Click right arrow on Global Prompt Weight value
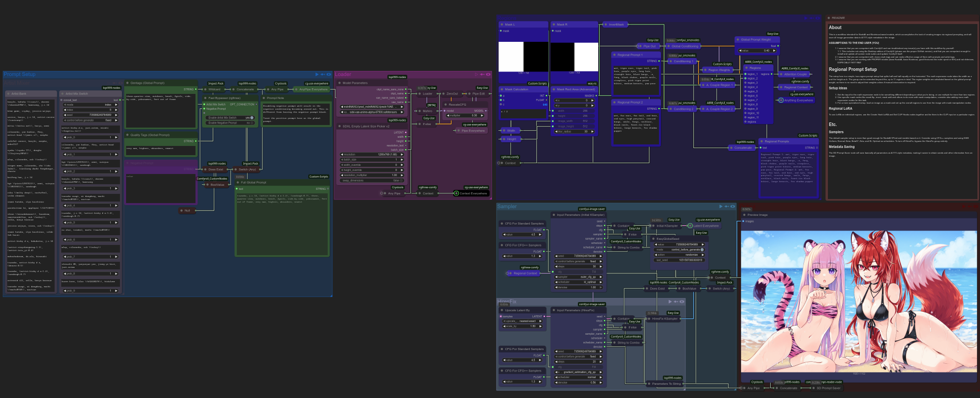 [x=775, y=51]
